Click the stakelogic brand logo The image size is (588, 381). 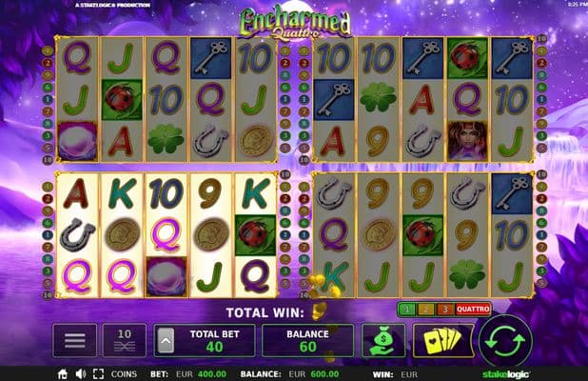(x=506, y=374)
